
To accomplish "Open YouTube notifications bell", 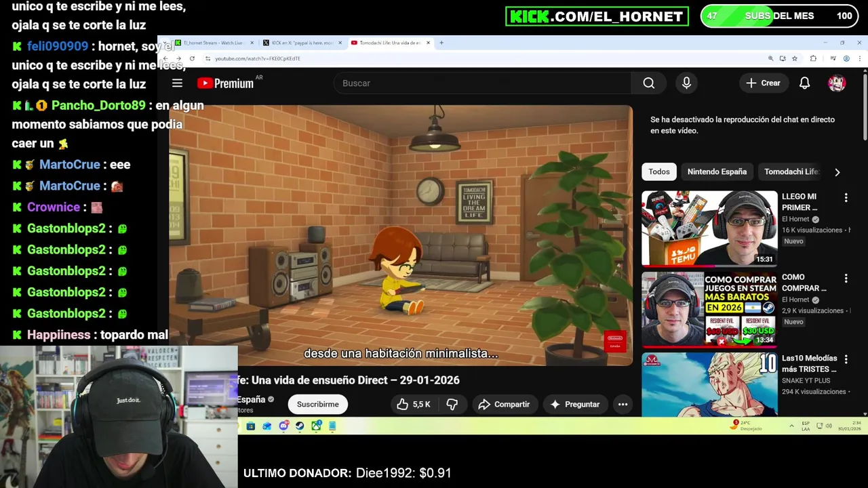I will point(804,83).
